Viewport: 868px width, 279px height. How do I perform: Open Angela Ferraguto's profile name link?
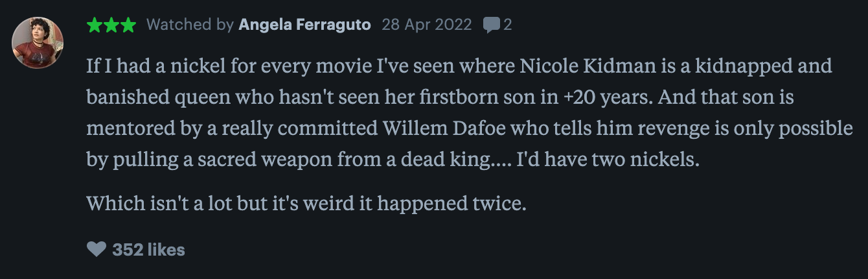(x=304, y=25)
